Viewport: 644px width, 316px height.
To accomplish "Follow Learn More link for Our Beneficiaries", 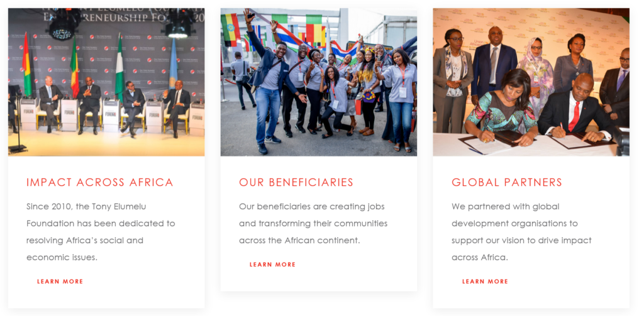I will [x=273, y=264].
